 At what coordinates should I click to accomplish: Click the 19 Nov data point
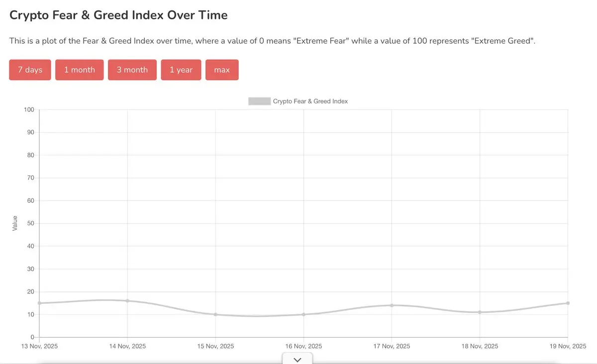pyautogui.click(x=568, y=303)
